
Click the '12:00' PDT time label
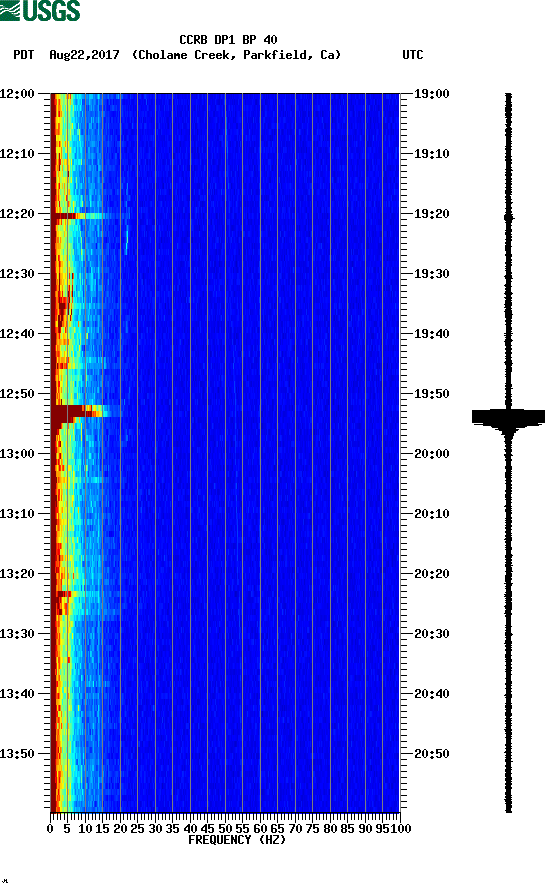pyautogui.click(x=17, y=94)
